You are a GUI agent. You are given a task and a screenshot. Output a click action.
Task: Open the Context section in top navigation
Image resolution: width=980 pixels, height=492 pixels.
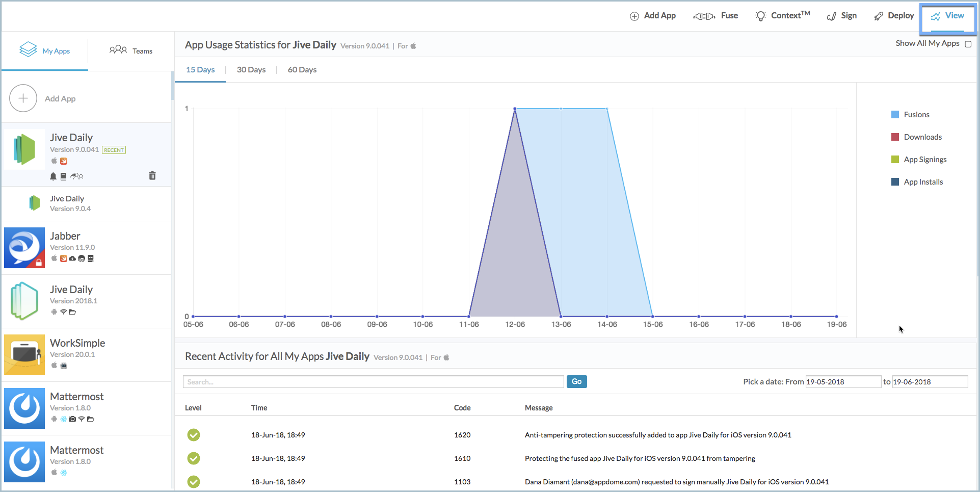pyautogui.click(x=782, y=16)
